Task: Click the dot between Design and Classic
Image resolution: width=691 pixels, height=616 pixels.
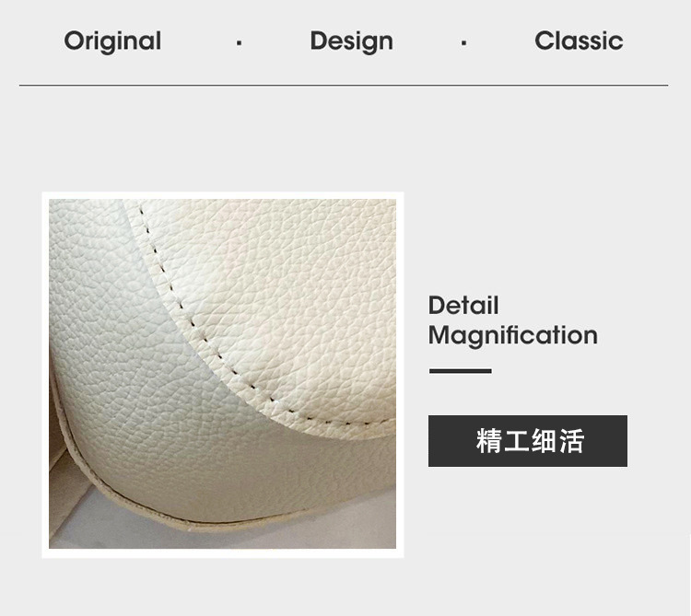Action: point(463,42)
